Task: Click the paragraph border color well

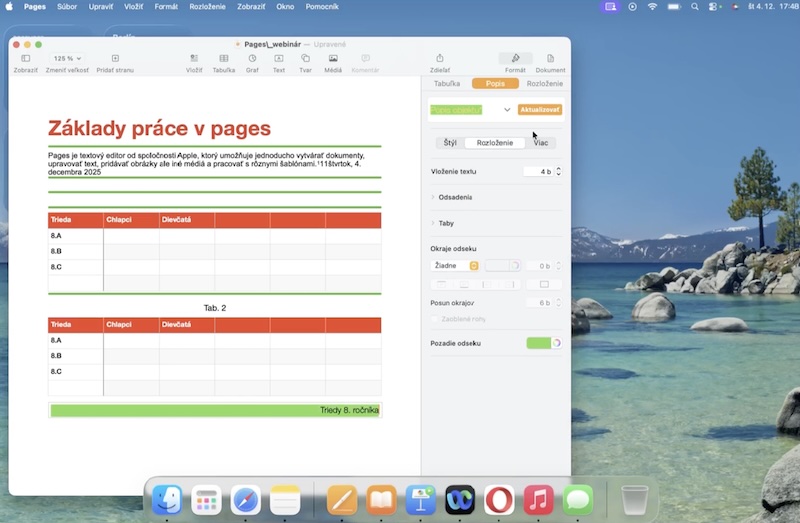Action: 497,265
